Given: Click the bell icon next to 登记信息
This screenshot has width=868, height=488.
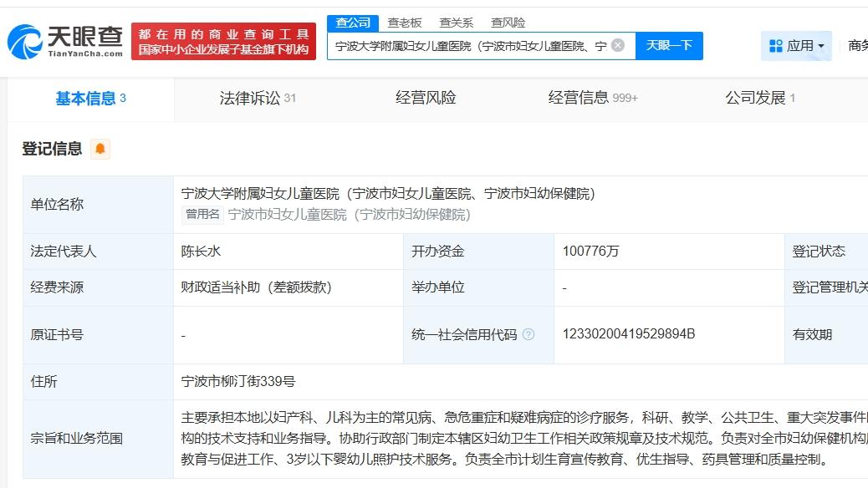Looking at the screenshot, I should click(x=100, y=149).
